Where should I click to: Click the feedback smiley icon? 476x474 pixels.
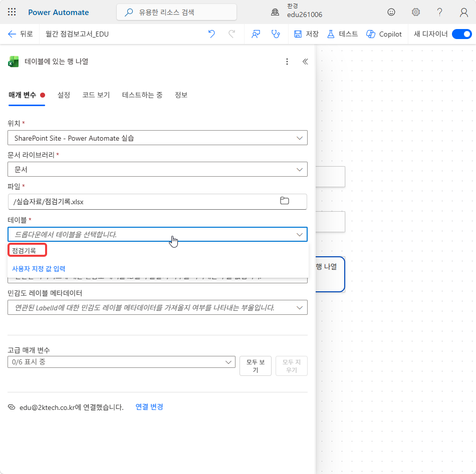pos(391,12)
